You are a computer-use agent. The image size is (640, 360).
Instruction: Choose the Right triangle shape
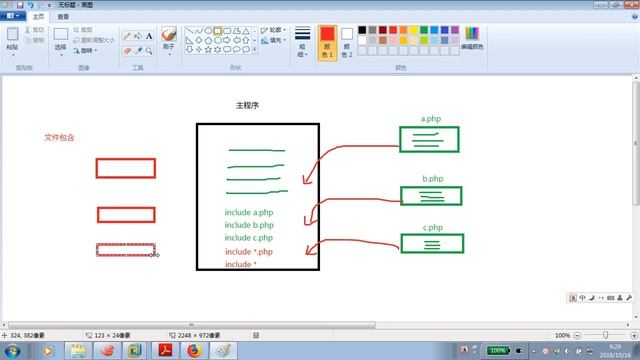point(189,40)
